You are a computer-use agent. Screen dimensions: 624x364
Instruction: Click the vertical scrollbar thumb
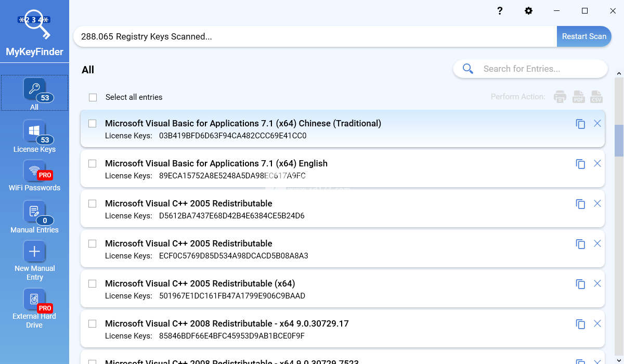(x=619, y=140)
